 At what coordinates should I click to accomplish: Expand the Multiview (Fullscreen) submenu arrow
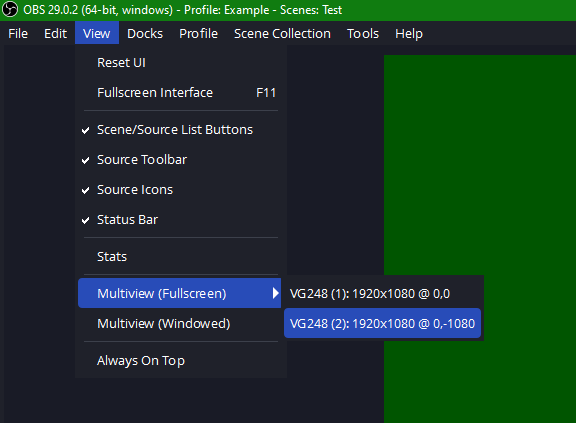276,293
